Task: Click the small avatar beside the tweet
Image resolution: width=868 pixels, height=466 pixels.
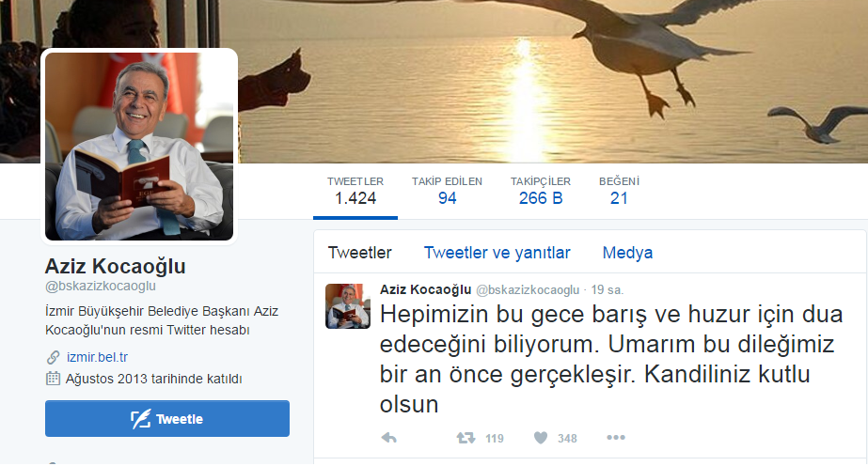Action: coord(348,306)
